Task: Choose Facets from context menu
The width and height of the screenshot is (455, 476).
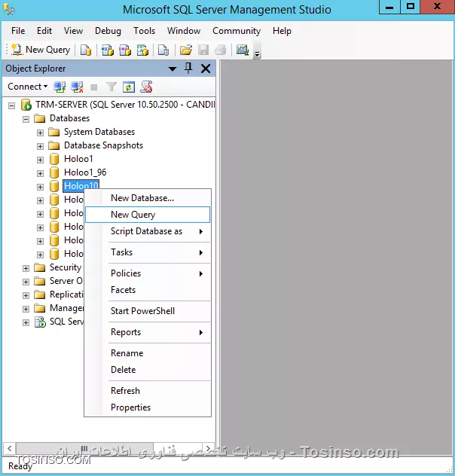Action: coord(148,290)
